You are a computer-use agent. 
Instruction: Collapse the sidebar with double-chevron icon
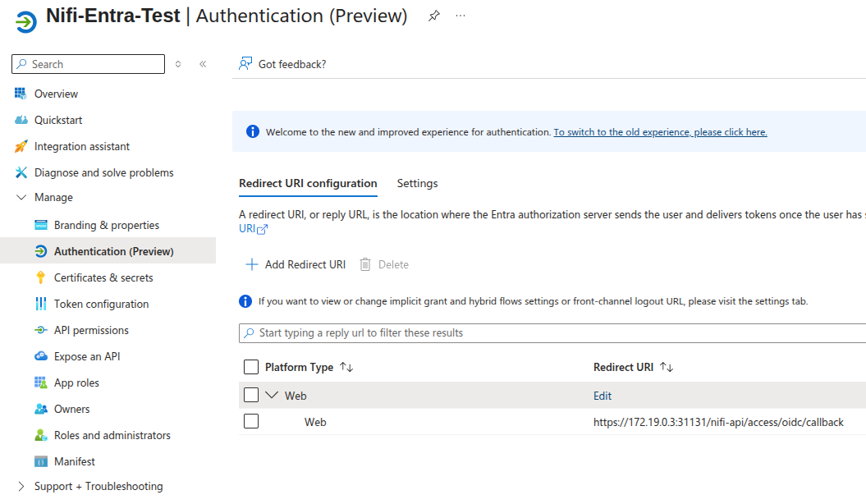click(203, 64)
